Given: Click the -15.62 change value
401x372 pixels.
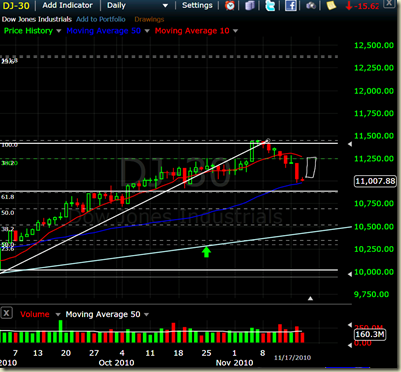Looking at the screenshot, I should (x=367, y=6).
